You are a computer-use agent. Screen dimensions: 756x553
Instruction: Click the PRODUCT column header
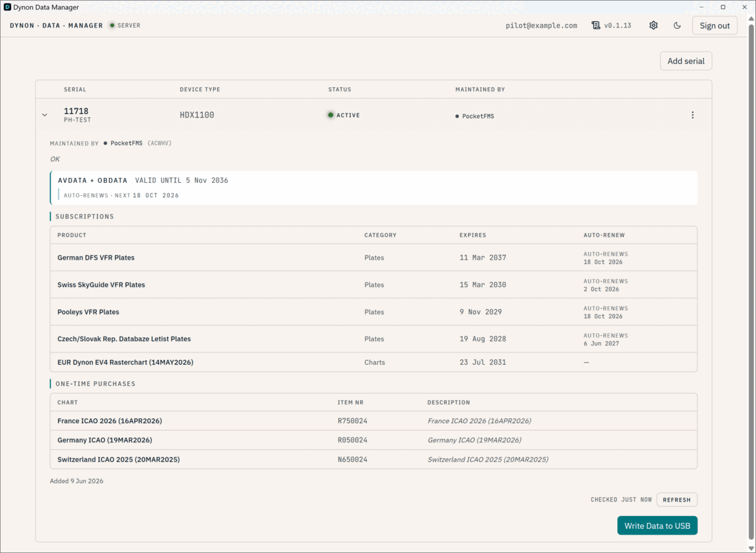[x=72, y=235]
